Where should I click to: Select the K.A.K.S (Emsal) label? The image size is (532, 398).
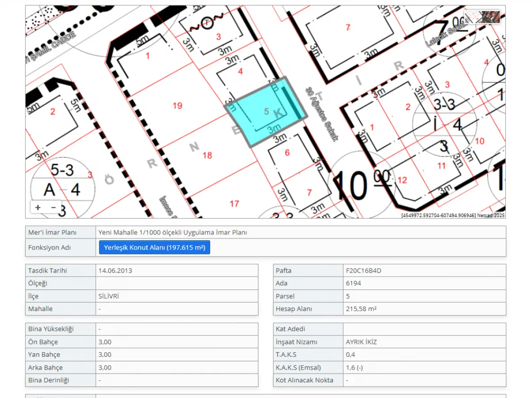pyautogui.click(x=298, y=367)
